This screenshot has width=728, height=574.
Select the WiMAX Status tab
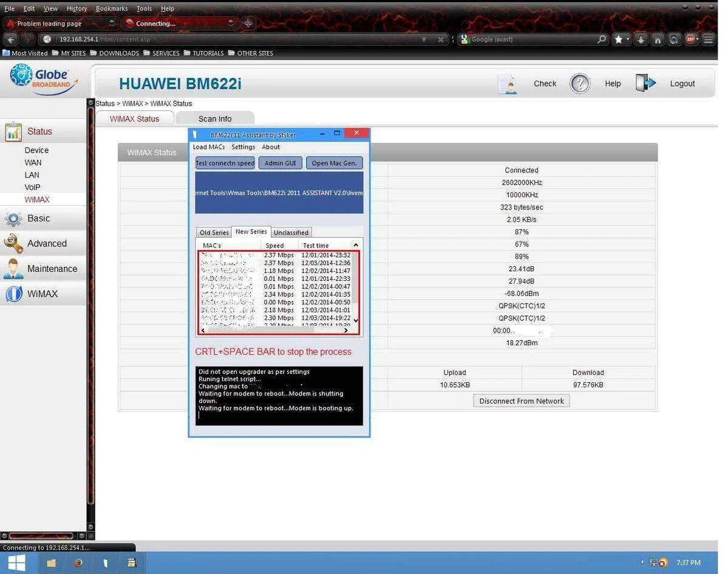(x=134, y=119)
